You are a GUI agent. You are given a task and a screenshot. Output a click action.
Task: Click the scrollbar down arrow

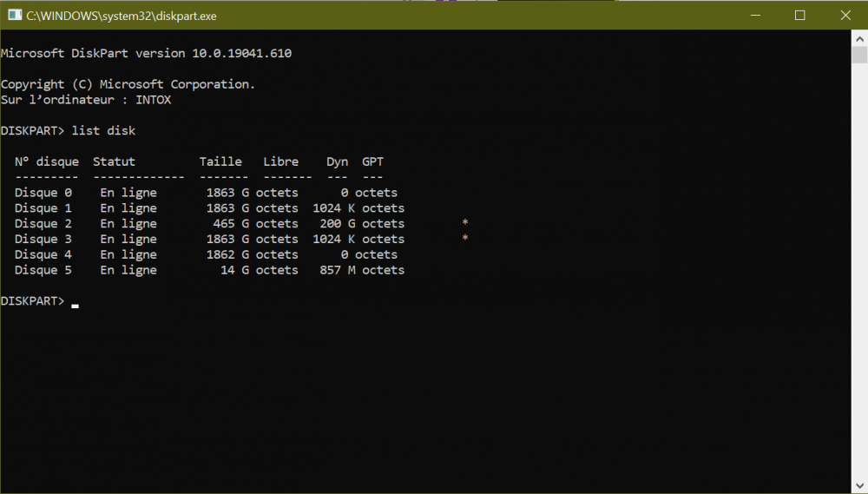859,485
